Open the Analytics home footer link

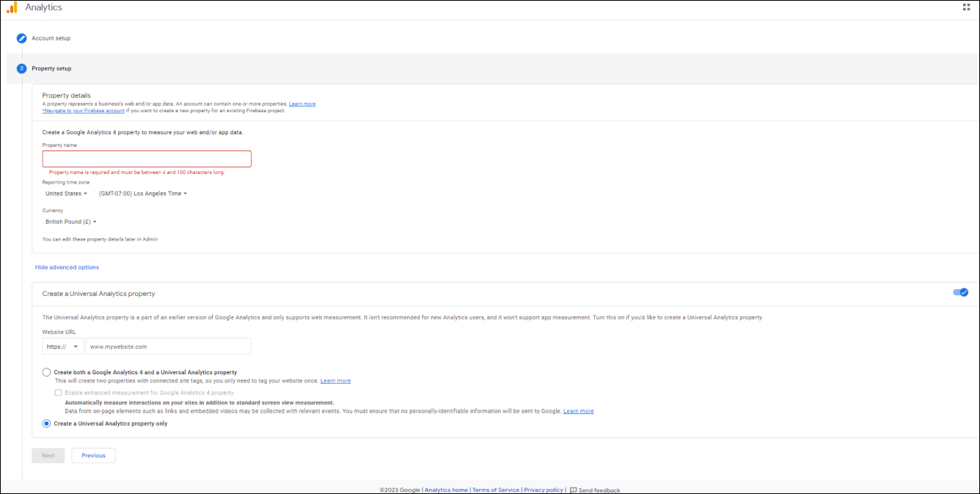point(447,490)
